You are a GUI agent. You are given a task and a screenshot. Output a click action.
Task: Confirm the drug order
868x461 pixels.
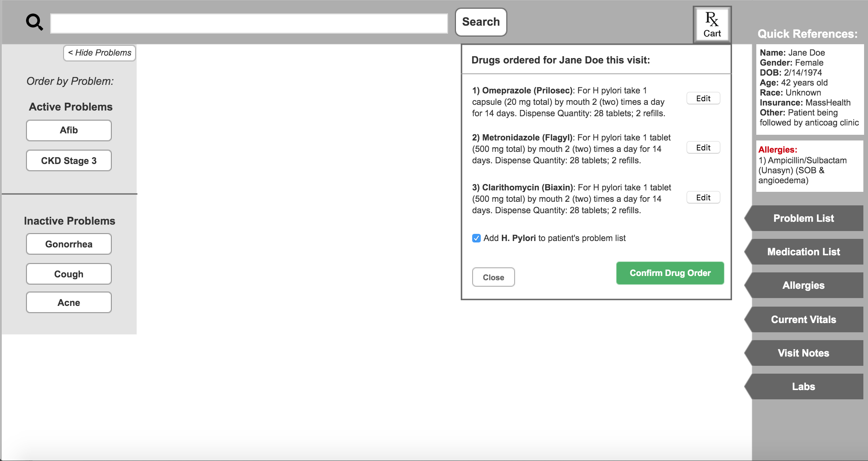click(x=670, y=273)
